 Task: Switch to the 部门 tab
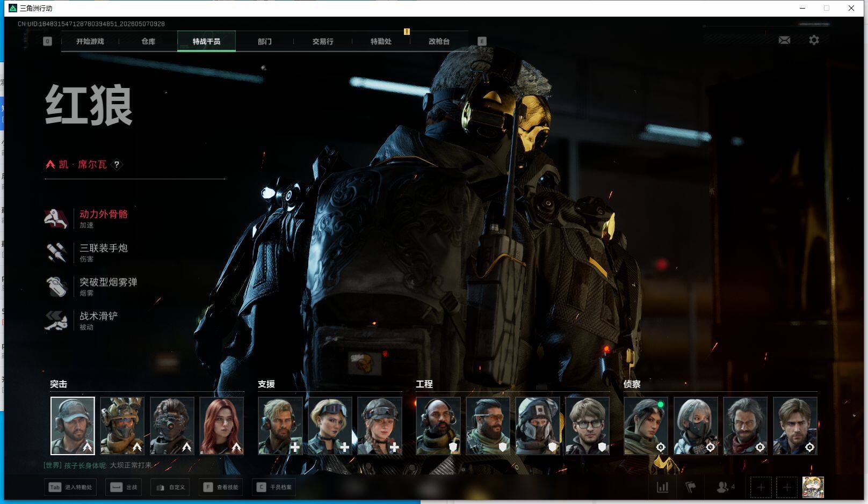(264, 41)
